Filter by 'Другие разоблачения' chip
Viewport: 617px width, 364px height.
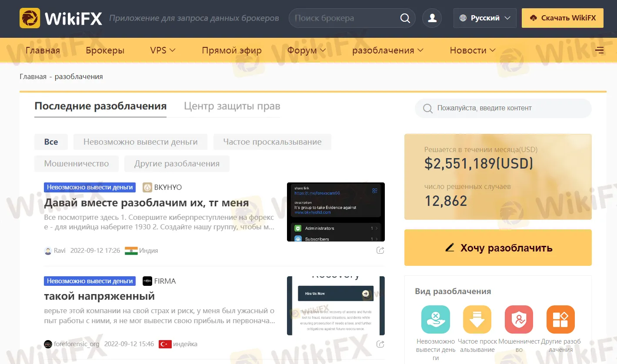[x=177, y=164]
